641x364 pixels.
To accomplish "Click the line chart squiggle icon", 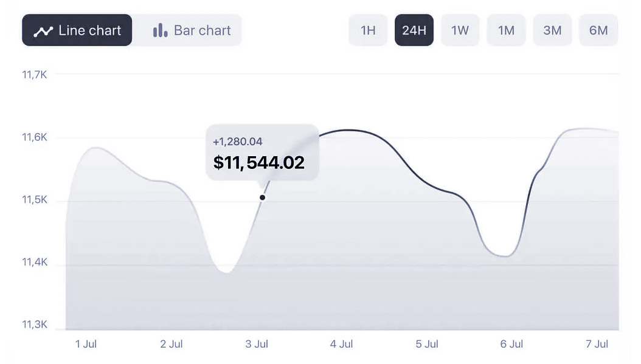I will pos(43,31).
